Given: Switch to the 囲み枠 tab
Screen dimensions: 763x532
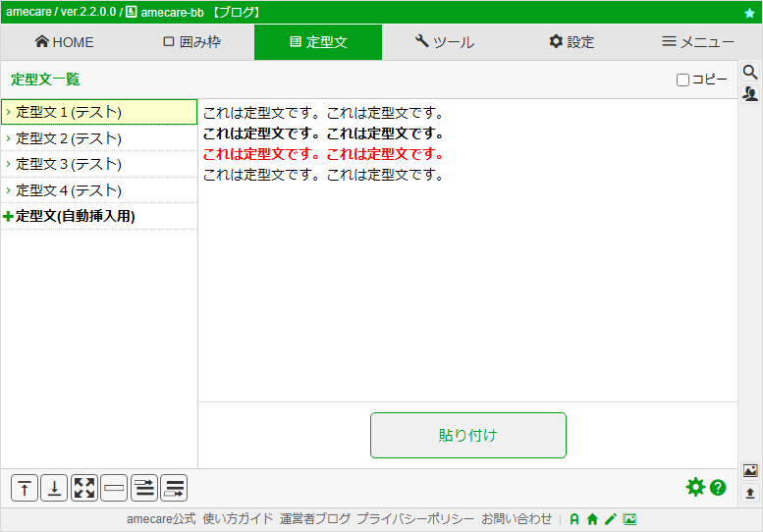Looking at the screenshot, I should coord(191,42).
